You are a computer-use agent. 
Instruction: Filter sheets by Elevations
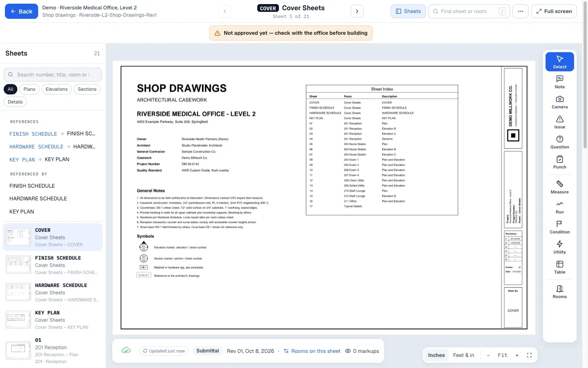[x=57, y=89]
